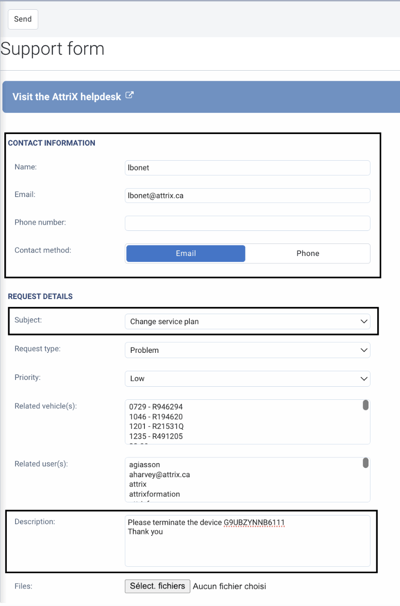
Task: Open the Priority dropdown set to Low
Action: pyautogui.click(x=247, y=379)
